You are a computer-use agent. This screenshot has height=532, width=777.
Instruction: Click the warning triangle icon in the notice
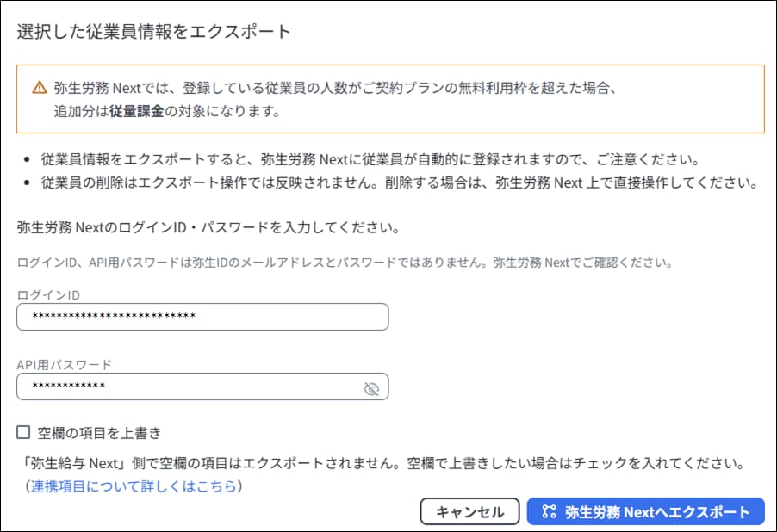click(x=40, y=87)
